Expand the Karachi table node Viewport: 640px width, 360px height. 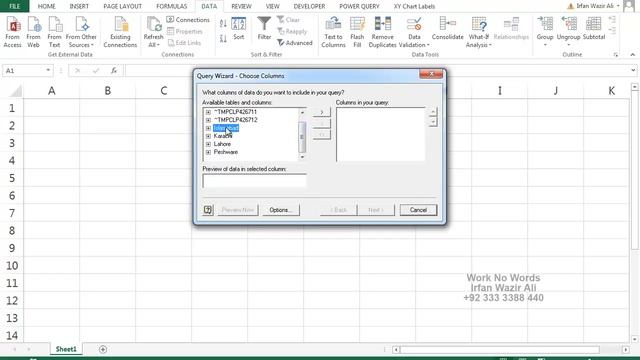point(208,136)
